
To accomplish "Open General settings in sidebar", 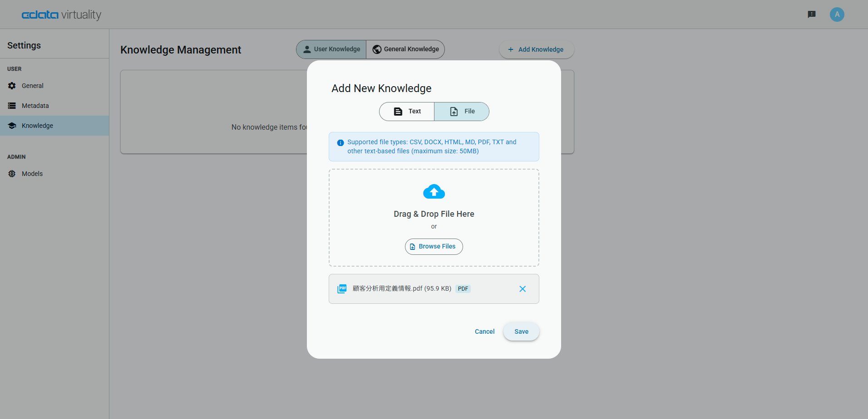I will coord(33,86).
